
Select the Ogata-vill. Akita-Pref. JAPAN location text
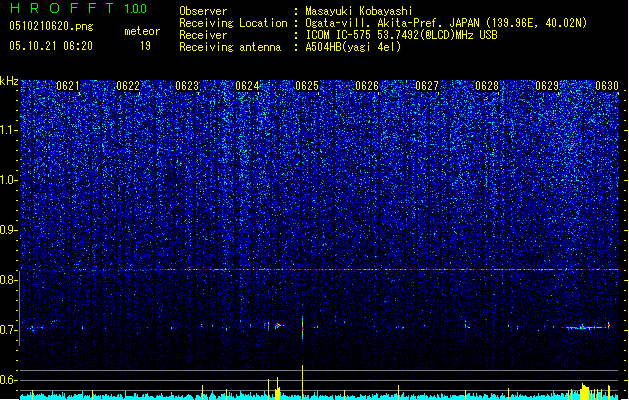click(446, 23)
